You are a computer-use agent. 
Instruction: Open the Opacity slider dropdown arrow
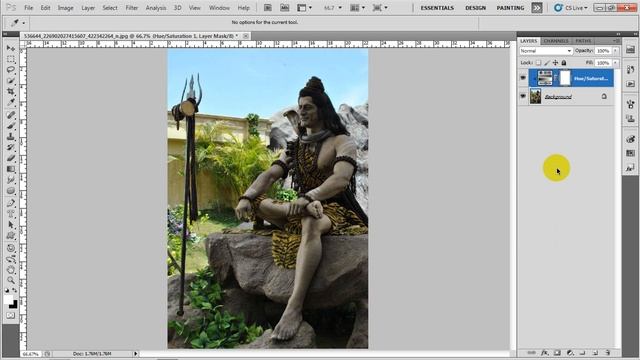click(616, 51)
